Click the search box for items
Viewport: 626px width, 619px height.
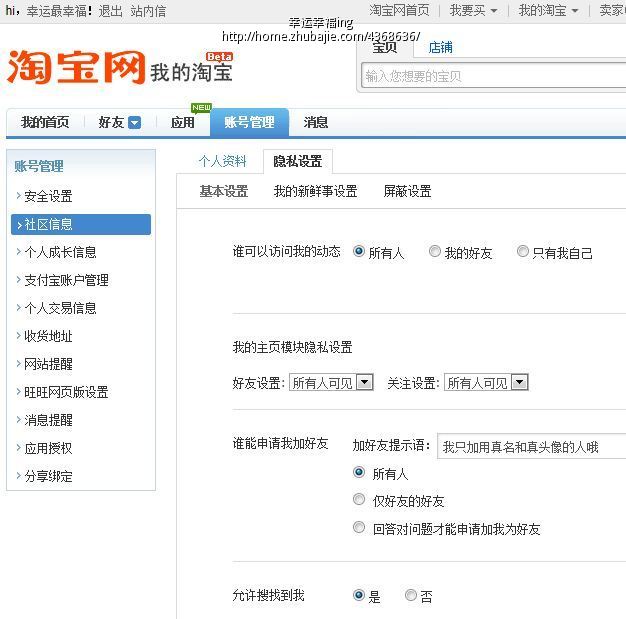492,76
